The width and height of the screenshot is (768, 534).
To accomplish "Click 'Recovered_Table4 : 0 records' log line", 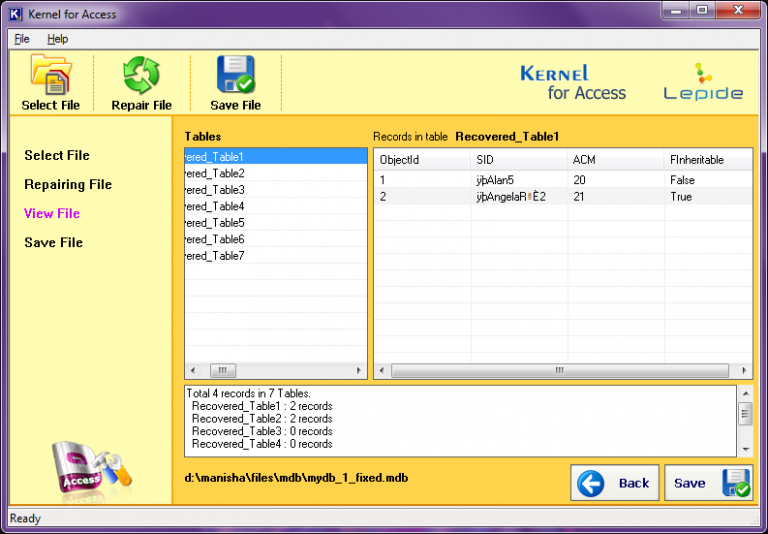I will tap(262, 444).
